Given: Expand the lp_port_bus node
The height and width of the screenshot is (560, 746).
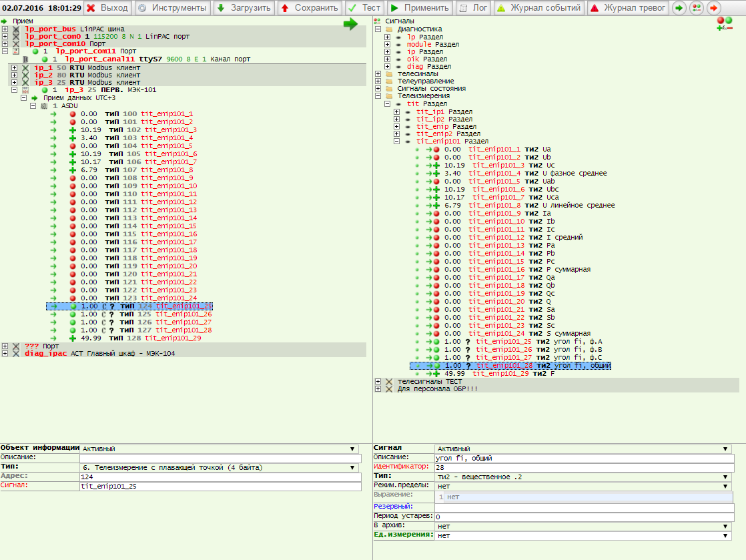Looking at the screenshot, I should (5, 29).
